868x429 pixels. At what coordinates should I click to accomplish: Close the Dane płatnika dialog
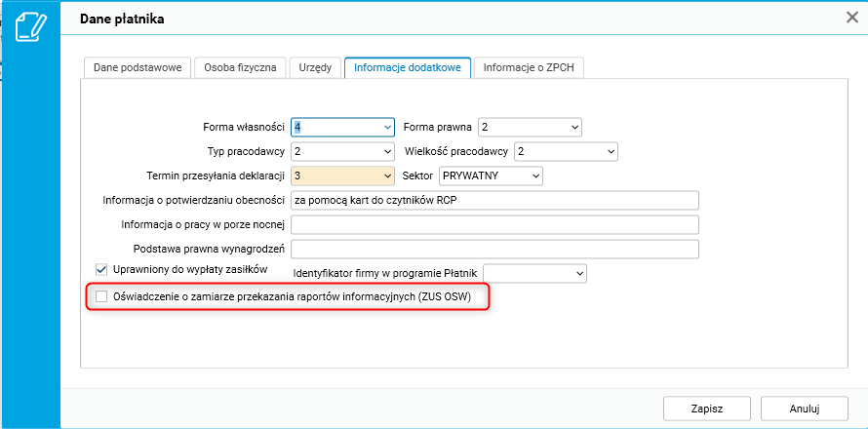[852, 18]
